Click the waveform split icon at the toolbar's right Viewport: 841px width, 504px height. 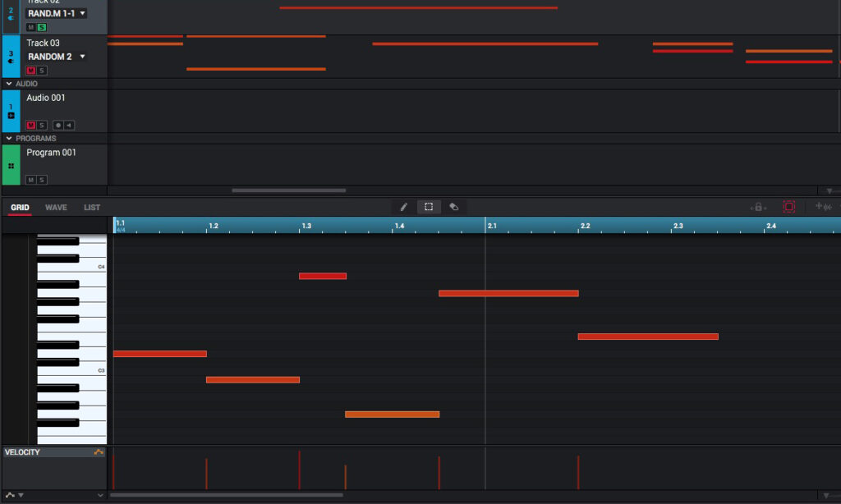(x=823, y=206)
